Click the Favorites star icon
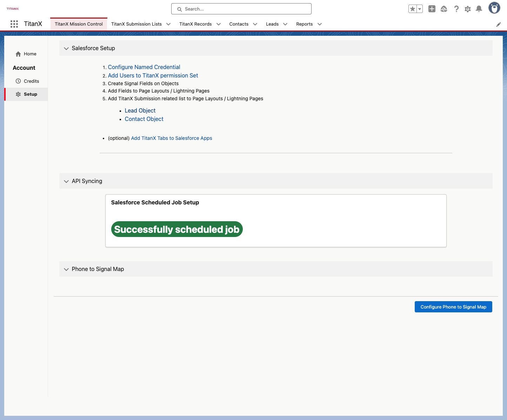This screenshot has width=507, height=420. [x=413, y=9]
